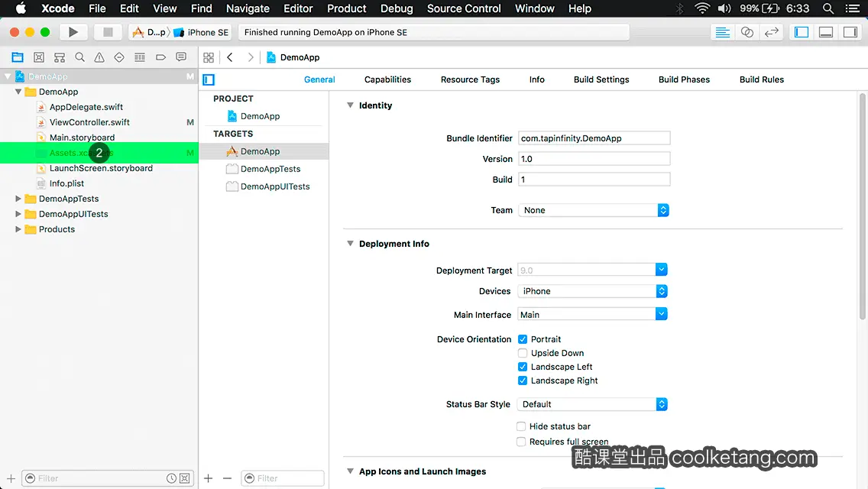The width and height of the screenshot is (868, 489).
Task: Add a new file in navigator
Action: point(11,478)
